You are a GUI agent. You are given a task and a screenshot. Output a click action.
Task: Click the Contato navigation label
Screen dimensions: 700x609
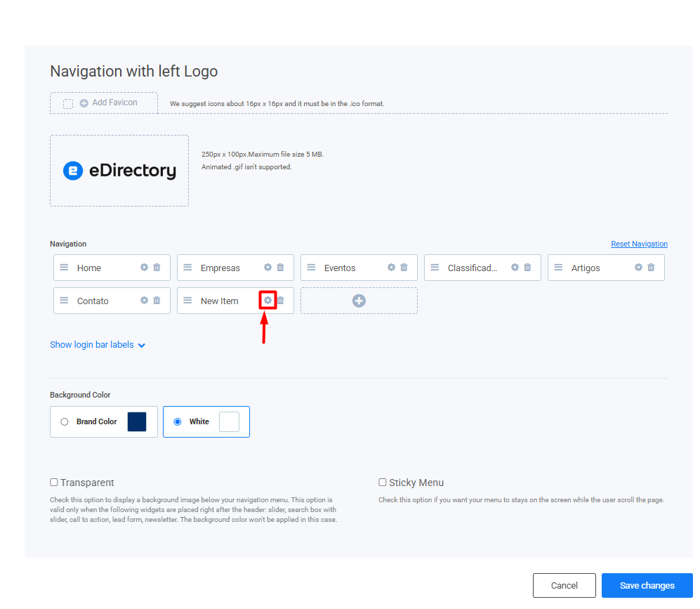(93, 301)
